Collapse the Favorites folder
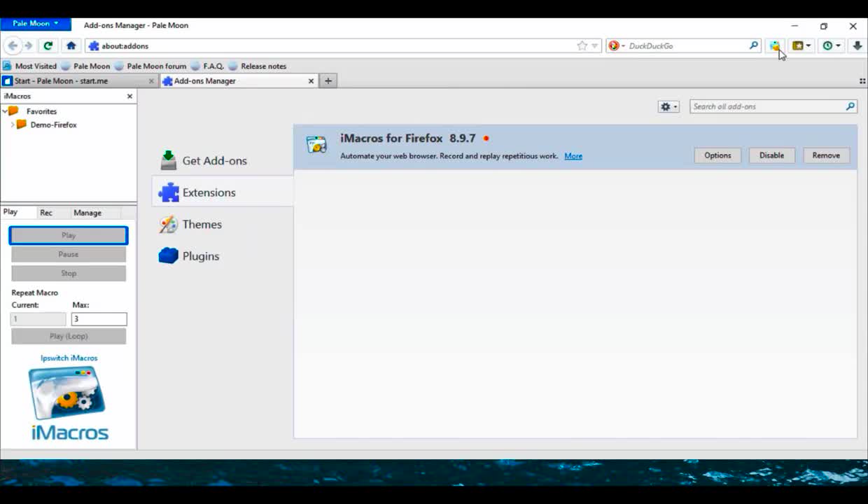Viewport: 868px width, 504px height. [x=5, y=111]
